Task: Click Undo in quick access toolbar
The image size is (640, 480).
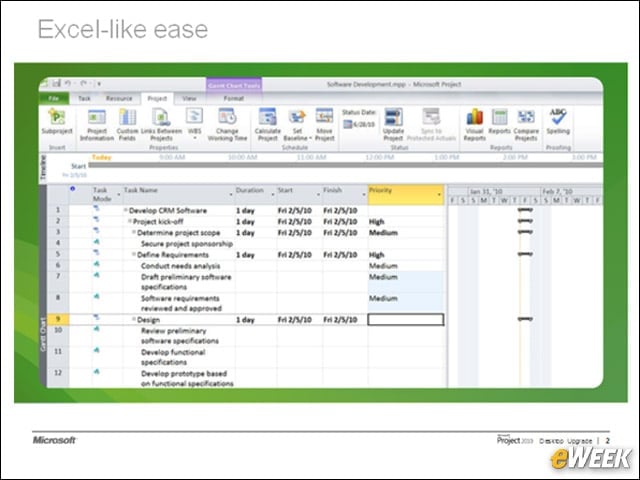Action: click(x=67, y=84)
